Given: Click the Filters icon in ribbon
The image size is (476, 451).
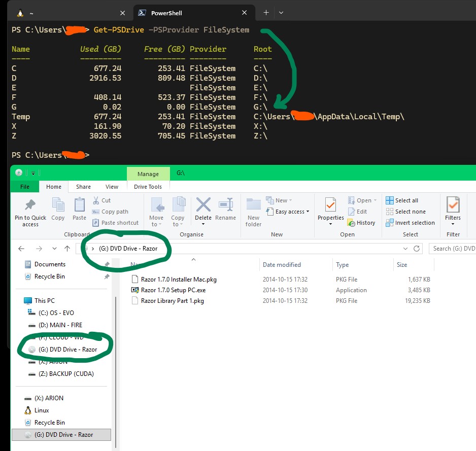Looking at the screenshot, I should point(453,204).
